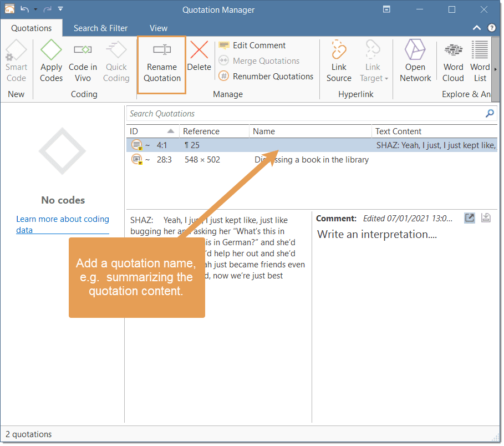Screen dimensions: 504x446
Task: Open the quick access toolbar dropdown
Action: 60,9
